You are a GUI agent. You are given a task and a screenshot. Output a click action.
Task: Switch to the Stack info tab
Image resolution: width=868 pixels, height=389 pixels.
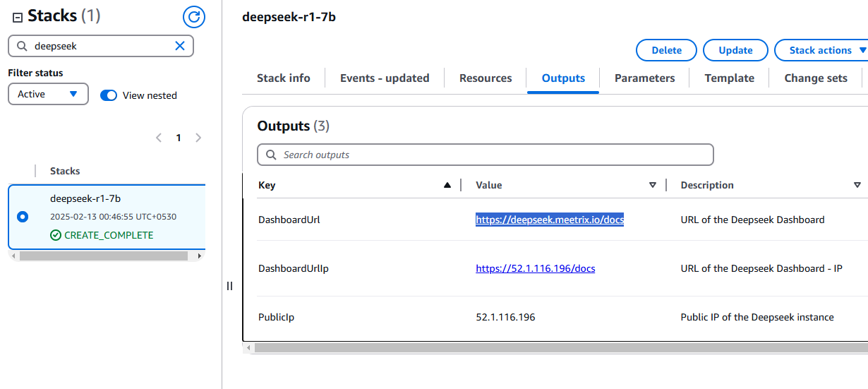pos(284,78)
